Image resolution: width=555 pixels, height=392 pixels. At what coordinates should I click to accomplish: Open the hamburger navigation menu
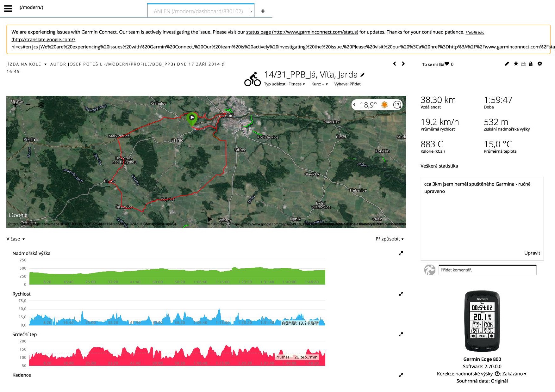click(8, 9)
